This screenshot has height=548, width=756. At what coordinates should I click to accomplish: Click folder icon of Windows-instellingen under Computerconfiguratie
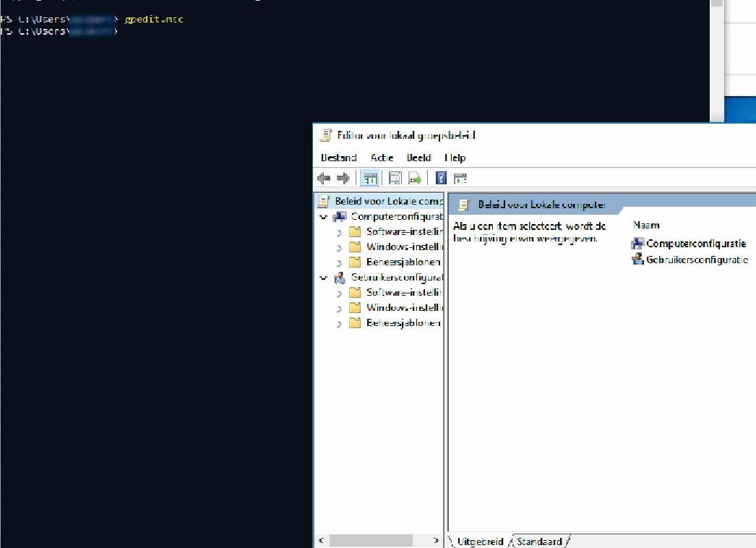coord(355,247)
